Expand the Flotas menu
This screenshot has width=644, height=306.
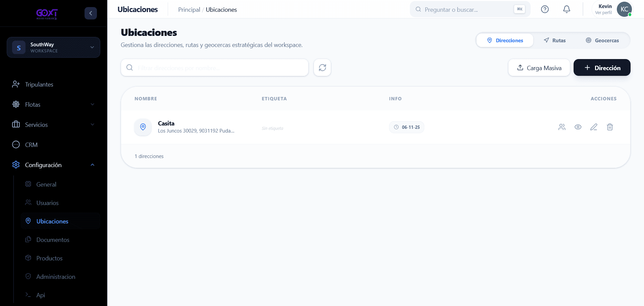pyautogui.click(x=54, y=104)
